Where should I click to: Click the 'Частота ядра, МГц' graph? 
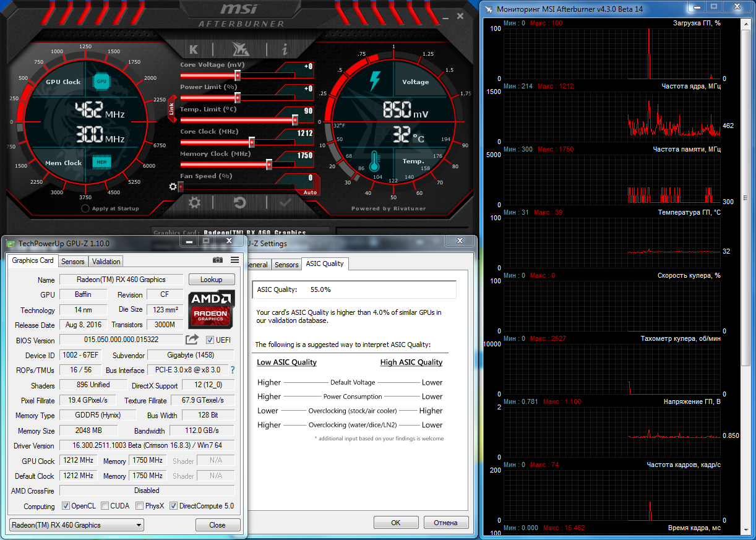pos(612,117)
